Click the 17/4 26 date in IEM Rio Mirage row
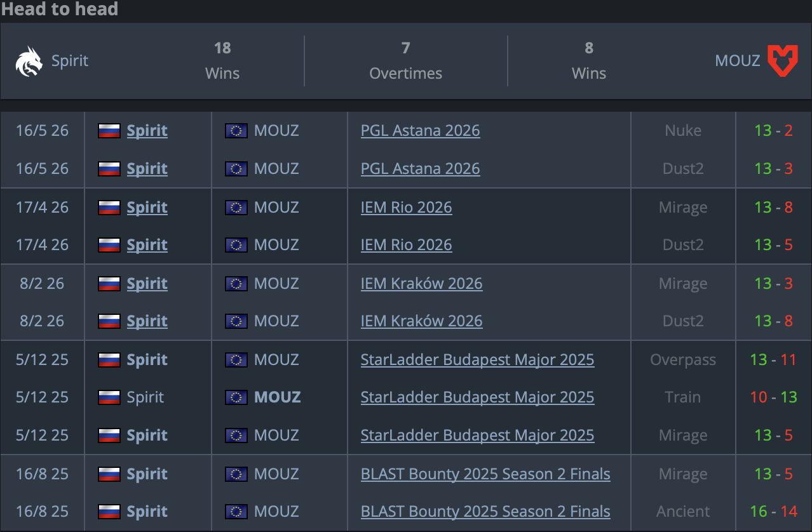This screenshot has height=532, width=812. click(43, 208)
